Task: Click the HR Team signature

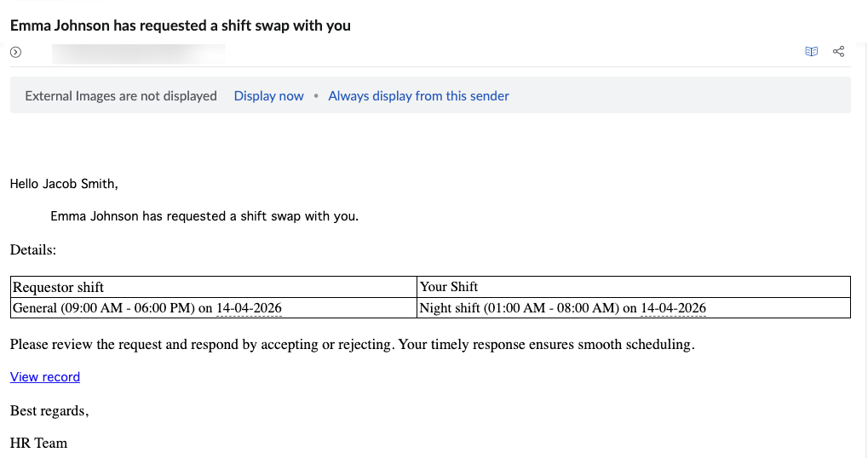Action: (x=38, y=443)
